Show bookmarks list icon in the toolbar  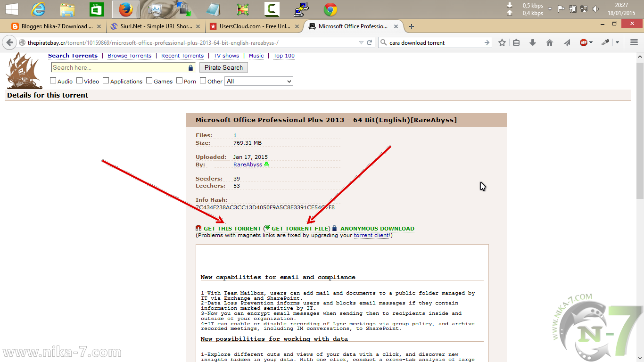516,42
